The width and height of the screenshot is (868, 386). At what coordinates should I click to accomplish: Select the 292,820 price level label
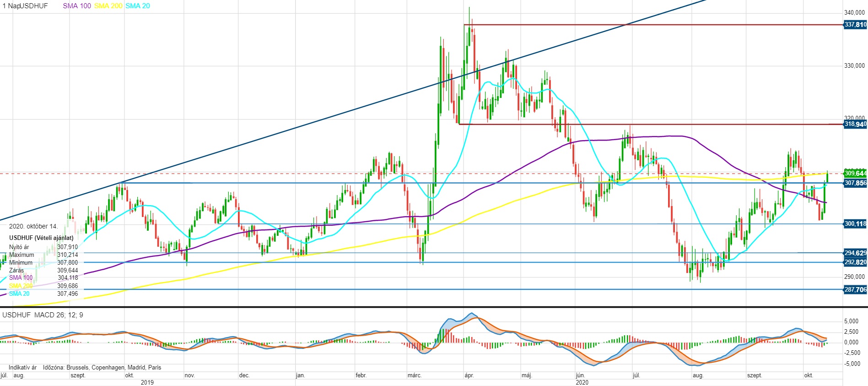(x=855, y=262)
